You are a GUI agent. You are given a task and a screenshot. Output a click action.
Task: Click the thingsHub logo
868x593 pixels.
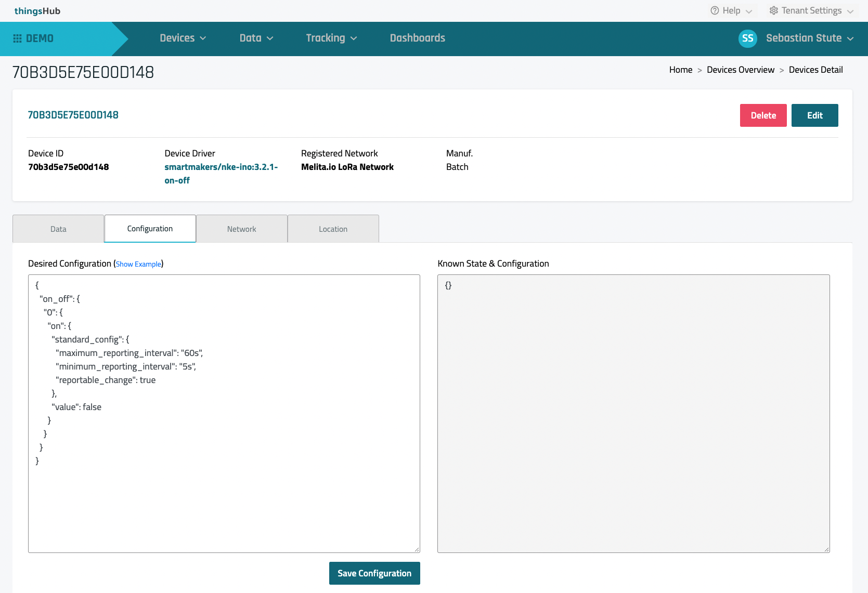pos(37,11)
